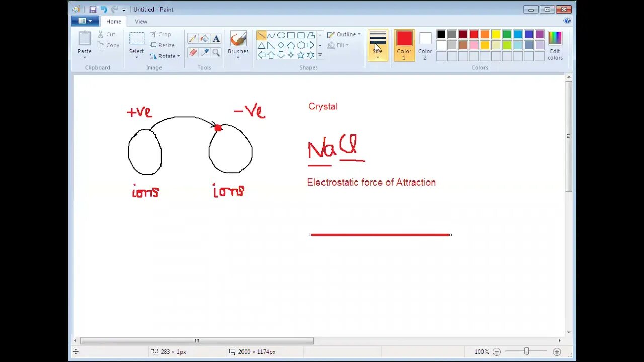Image resolution: width=644 pixels, height=362 pixels.
Task: Select the Fill with color bucket tool
Action: click(x=204, y=39)
